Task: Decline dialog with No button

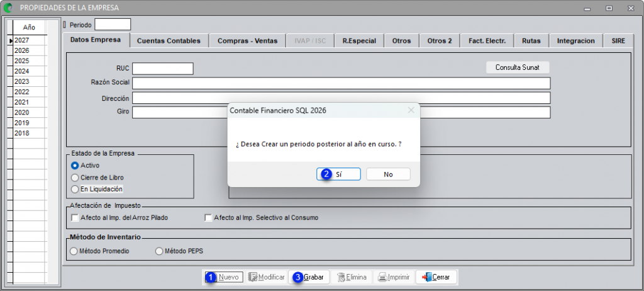Action: point(388,174)
